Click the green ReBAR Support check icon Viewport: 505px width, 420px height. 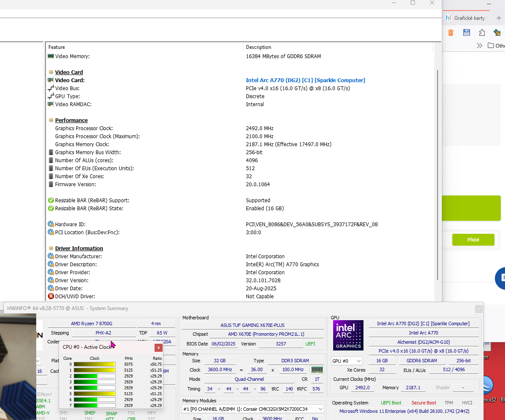(51, 201)
